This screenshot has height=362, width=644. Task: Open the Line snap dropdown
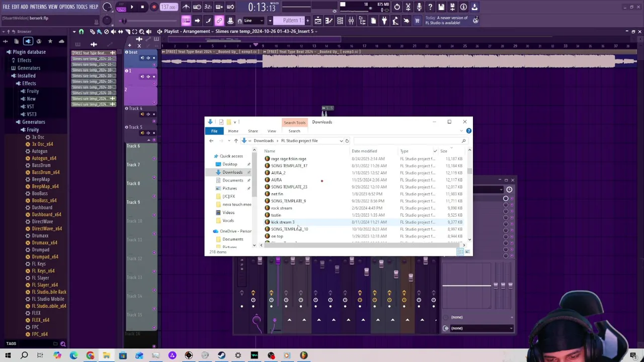(254, 21)
